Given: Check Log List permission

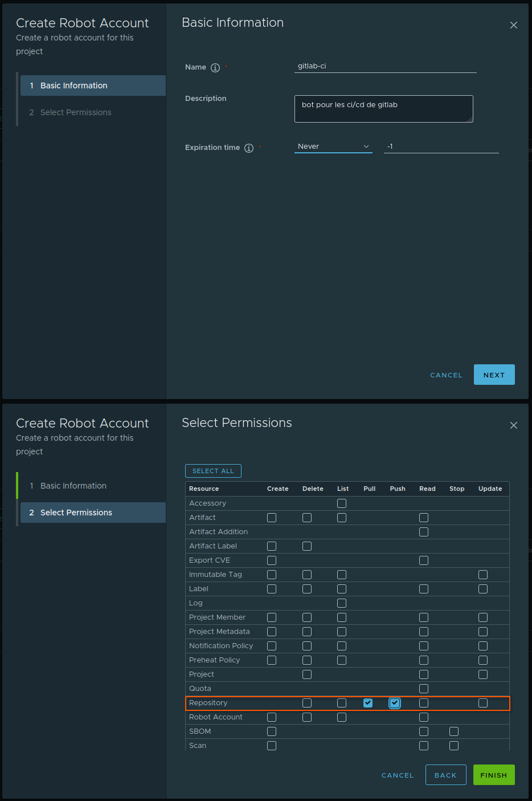Looking at the screenshot, I should point(342,603).
